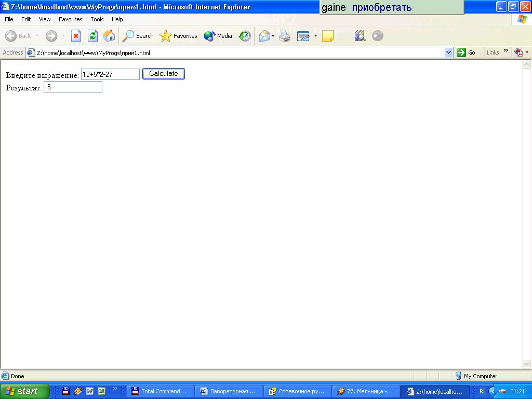Open the Favorites star toolbar button

[179, 36]
